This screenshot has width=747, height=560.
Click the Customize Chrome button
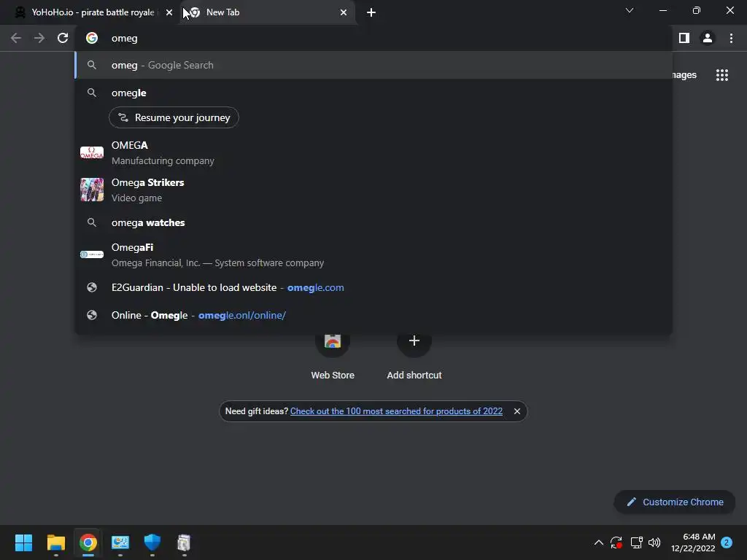point(675,502)
